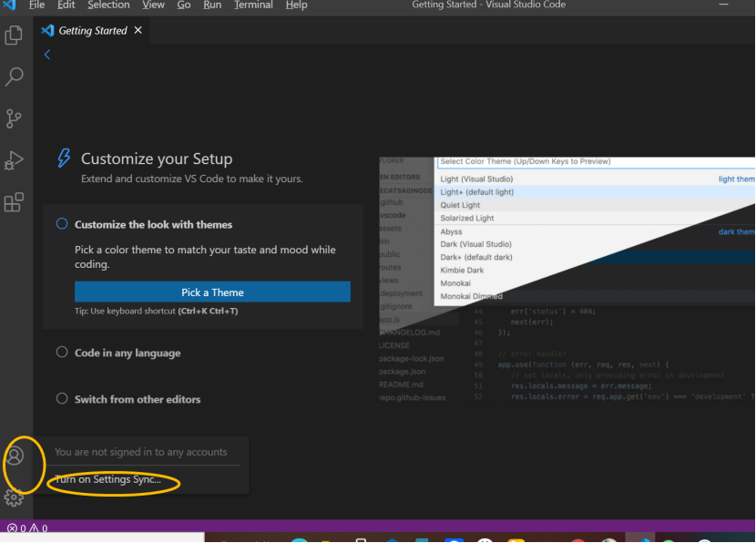Mark the 'Code in any language' step circle
Screen dimensions: 756x543
point(62,352)
